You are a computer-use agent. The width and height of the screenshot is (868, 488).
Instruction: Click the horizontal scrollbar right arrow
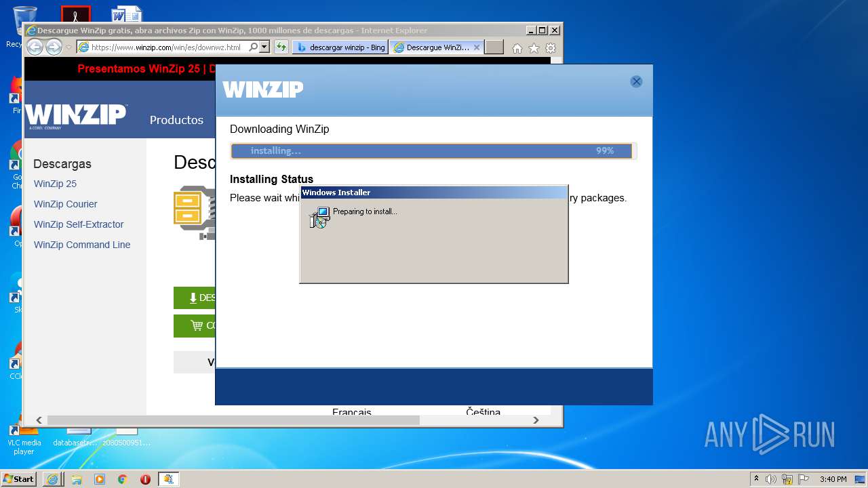pyautogui.click(x=536, y=420)
